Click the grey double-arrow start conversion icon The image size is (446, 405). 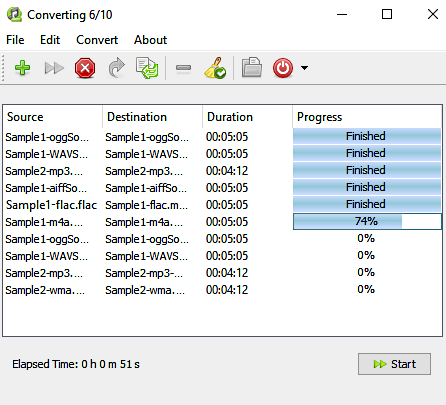coord(54,68)
